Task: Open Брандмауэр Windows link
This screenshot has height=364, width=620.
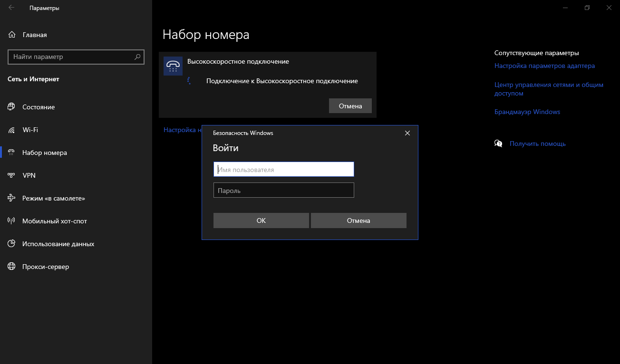Action: click(x=527, y=112)
